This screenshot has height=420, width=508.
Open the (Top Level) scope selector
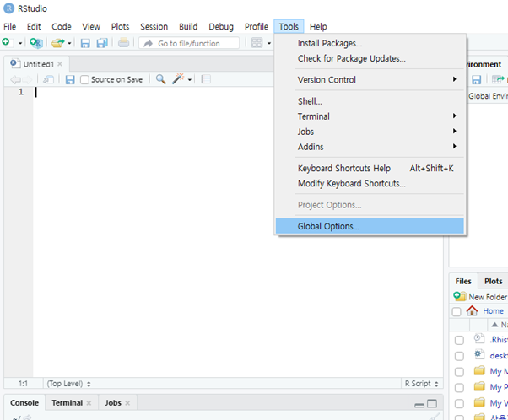(68, 384)
